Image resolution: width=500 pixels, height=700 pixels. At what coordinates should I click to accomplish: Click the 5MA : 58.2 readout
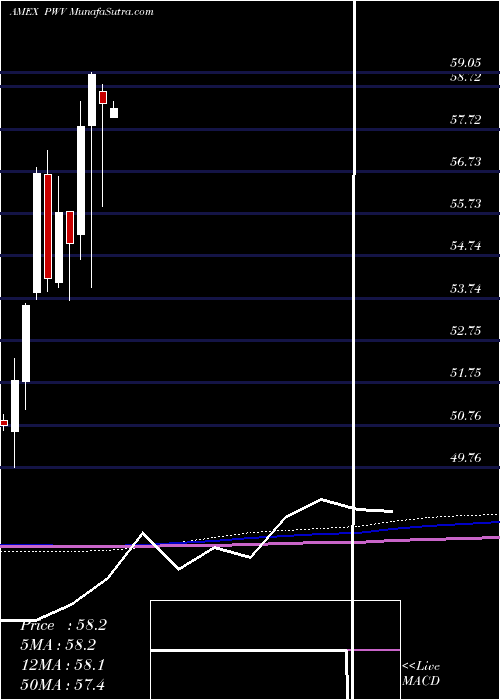coord(59,646)
